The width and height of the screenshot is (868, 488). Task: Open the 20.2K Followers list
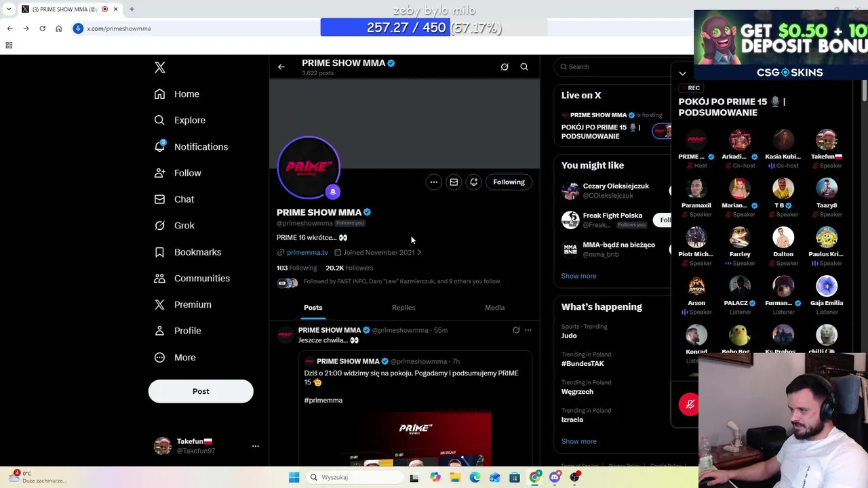pos(349,268)
